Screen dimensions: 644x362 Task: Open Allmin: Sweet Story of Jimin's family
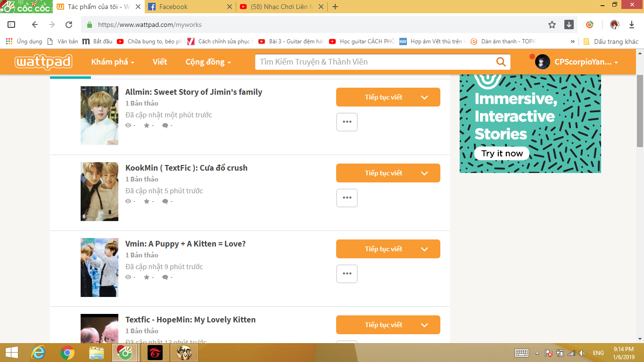pyautogui.click(x=194, y=92)
